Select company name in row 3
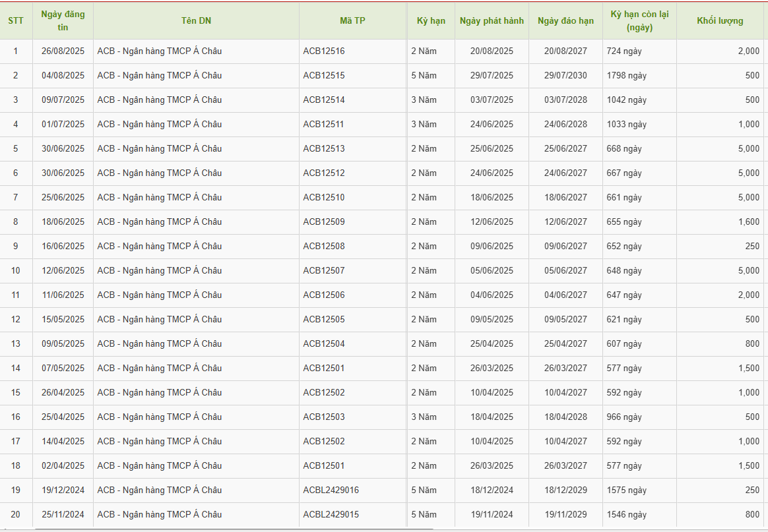Screen dimensions: 768x532 coord(159,100)
